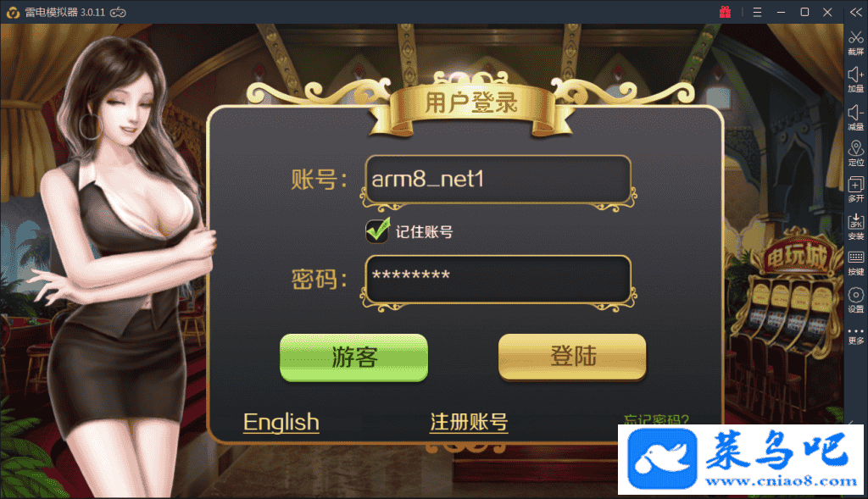
Task: Click gamepad icon beside emulator title
Action: coord(118,12)
